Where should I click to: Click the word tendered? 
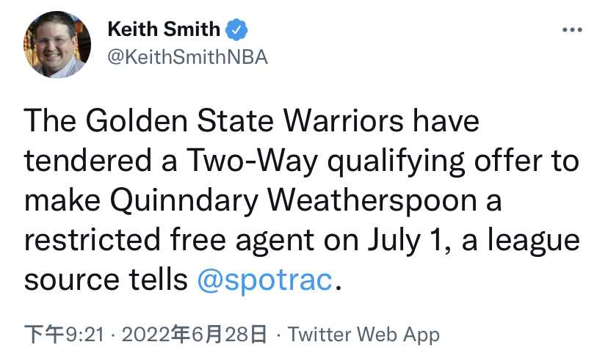click(x=87, y=161)
